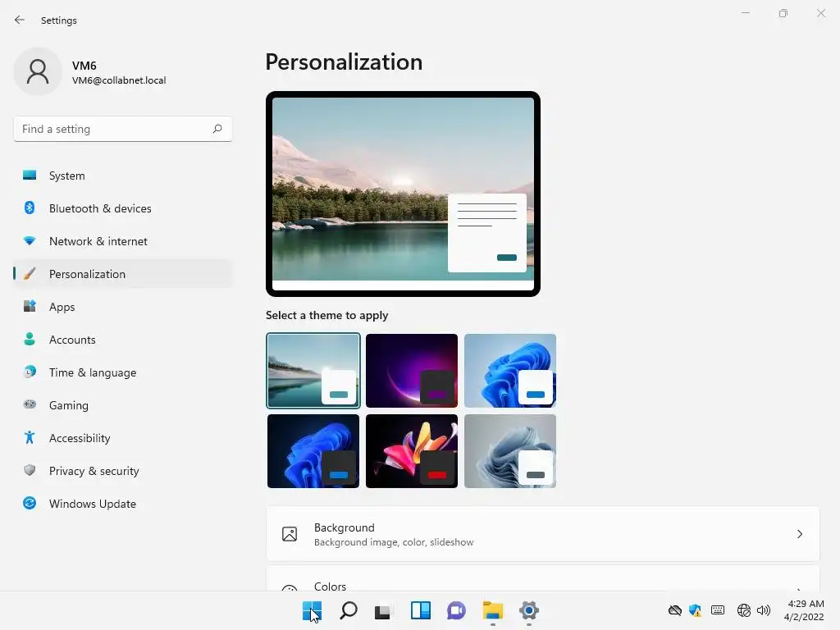Click the touch keyboard tray icon
840x630 pixels.
[x=718, y=610]
